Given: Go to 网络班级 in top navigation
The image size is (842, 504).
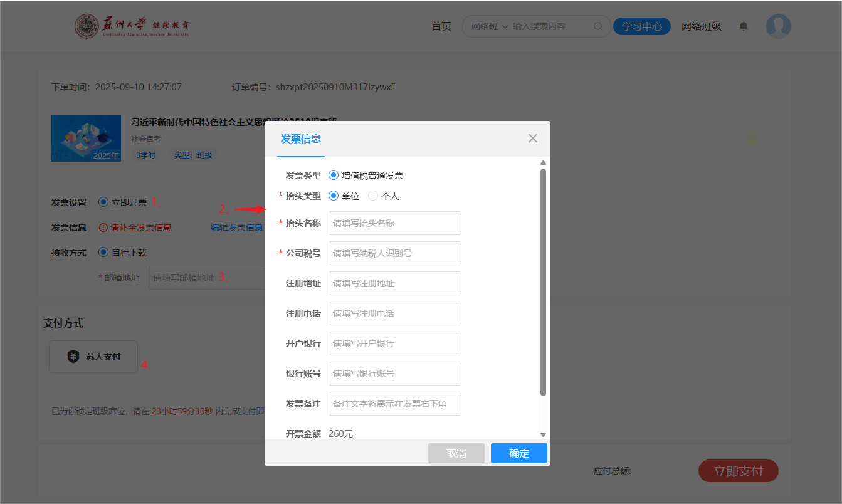Looking at the screenshot, I should [701, 26].
